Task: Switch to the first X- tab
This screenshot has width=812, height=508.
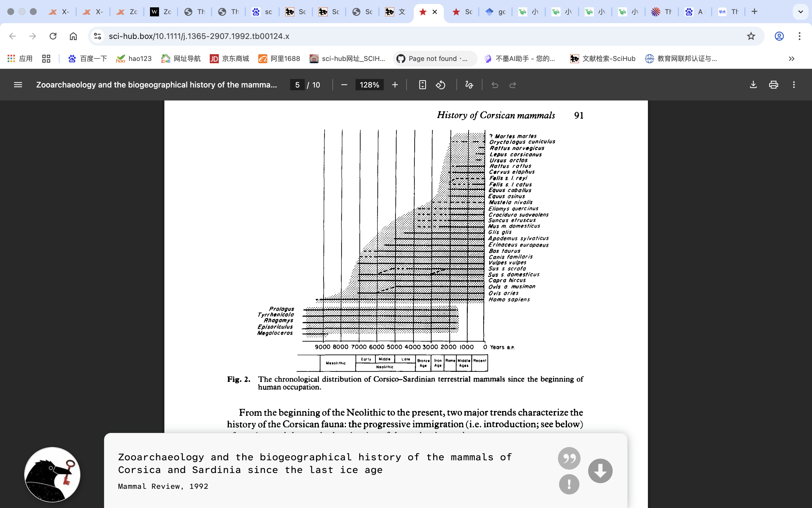Action: pos(59,12)
